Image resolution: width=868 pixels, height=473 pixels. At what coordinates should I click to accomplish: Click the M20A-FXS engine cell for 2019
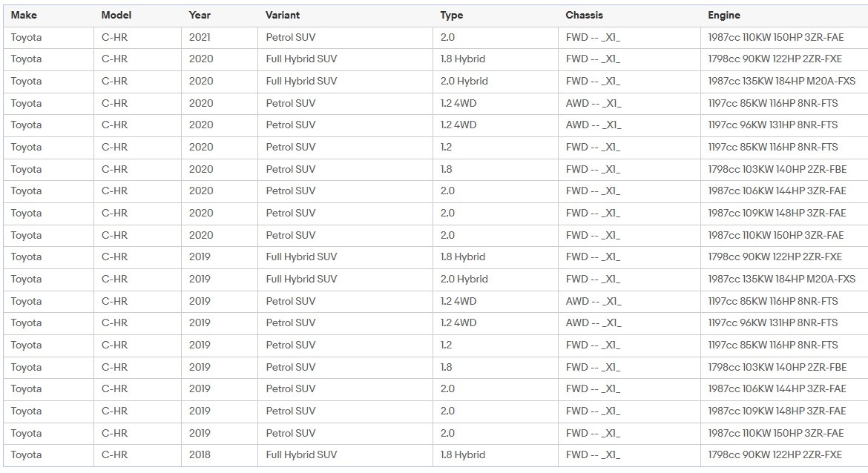(x=781, y=279)
